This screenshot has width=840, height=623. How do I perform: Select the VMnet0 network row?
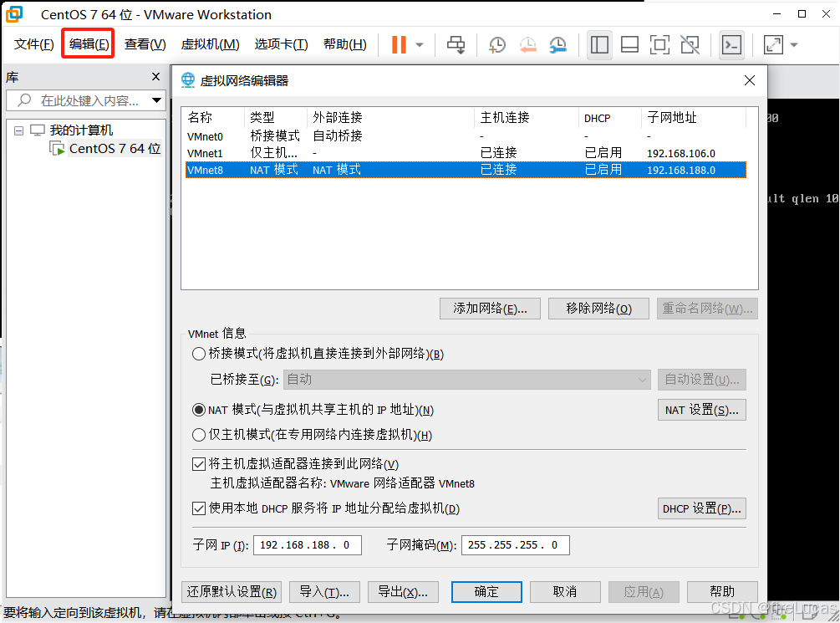click(466, 136)
